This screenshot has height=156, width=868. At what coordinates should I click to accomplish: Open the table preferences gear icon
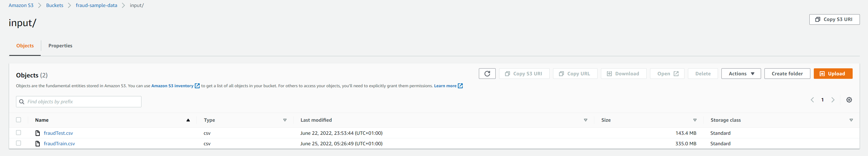pos(849,100)
